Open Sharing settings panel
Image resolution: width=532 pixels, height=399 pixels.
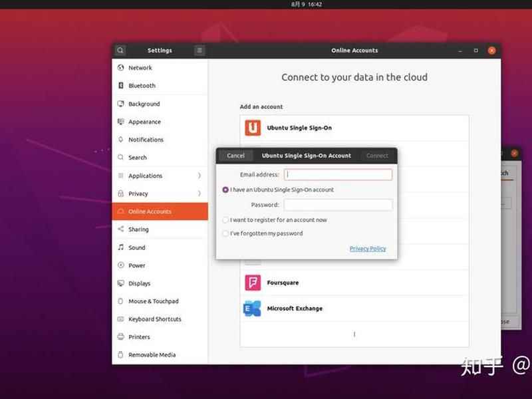click(160, 229)
